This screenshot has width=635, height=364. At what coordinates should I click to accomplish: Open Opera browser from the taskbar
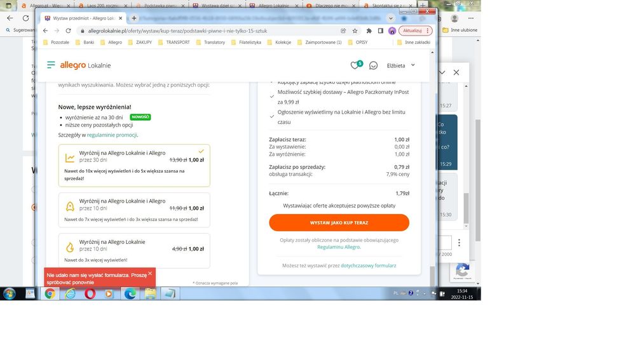pos(90,293)
